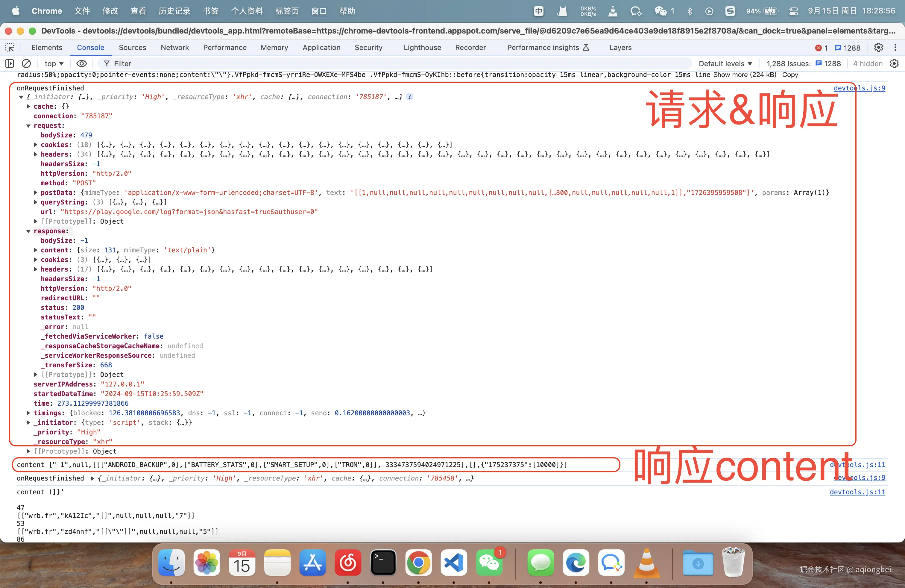Switch input method via the 中 menu bar icon
The height and width of the screenshot is (588, 905).
538,11
